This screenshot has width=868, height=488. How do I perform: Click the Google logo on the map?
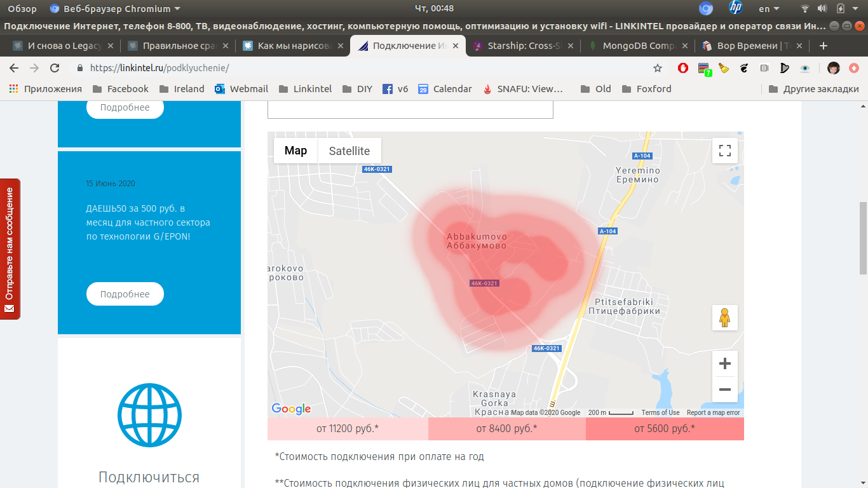(x=291, y=409)
